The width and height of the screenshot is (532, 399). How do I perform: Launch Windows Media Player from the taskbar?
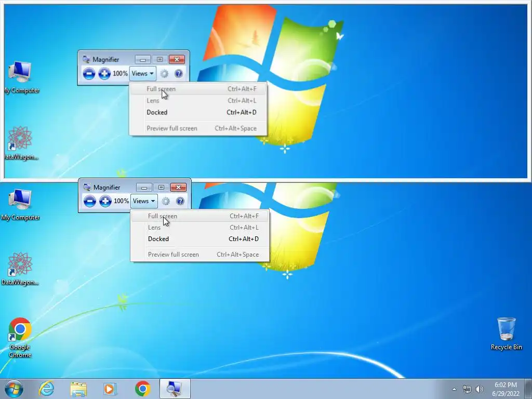[110, 389]
